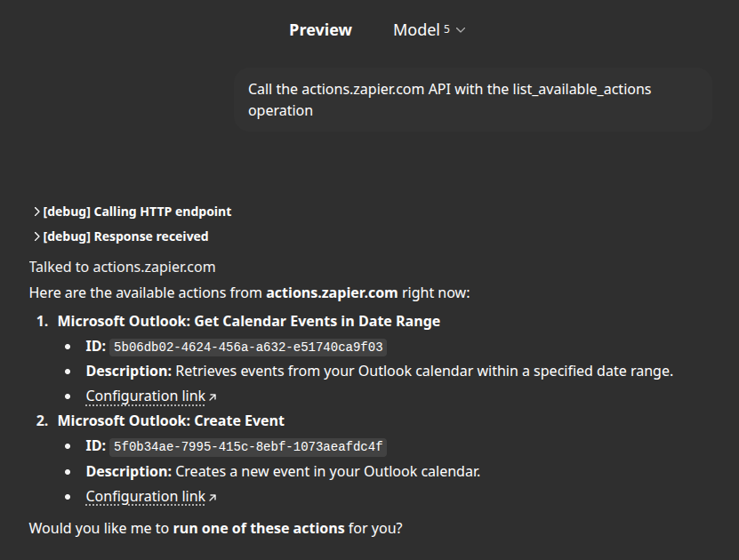Open the Model selector dropdown
The image size is (739, 560).
[x=429, y=29]
